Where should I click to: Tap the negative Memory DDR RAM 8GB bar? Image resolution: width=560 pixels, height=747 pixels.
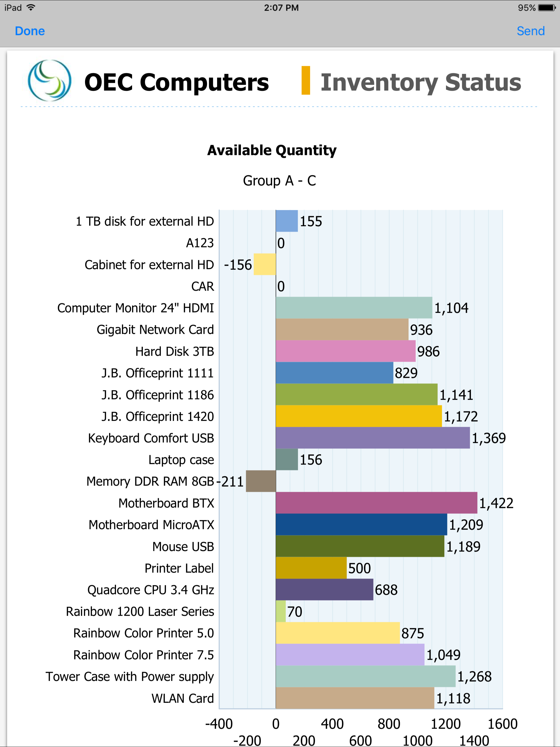pos(261,481)
